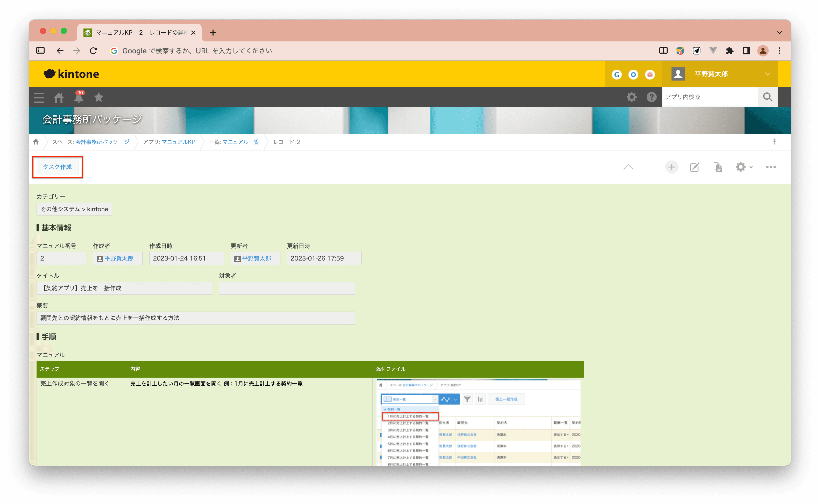Expand the tab list chevron
This screenshot has height=504, width=820.
click(x=779, y=33)
